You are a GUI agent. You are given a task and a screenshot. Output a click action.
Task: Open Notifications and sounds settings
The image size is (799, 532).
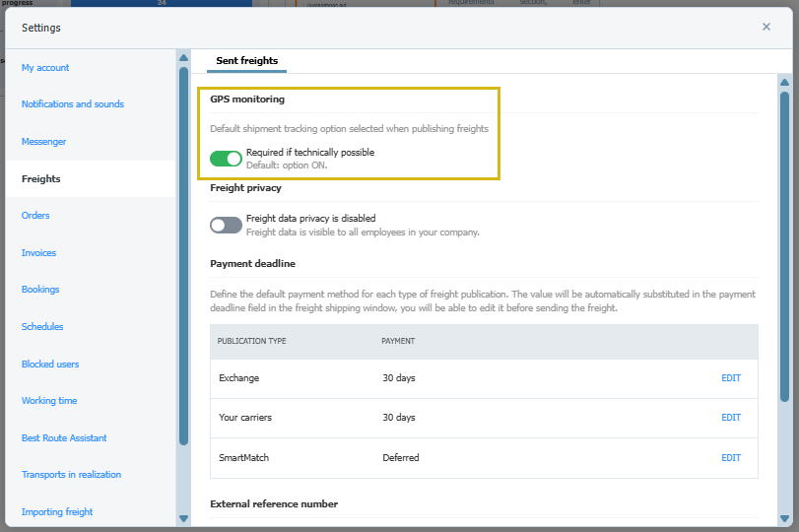[73, 104]
